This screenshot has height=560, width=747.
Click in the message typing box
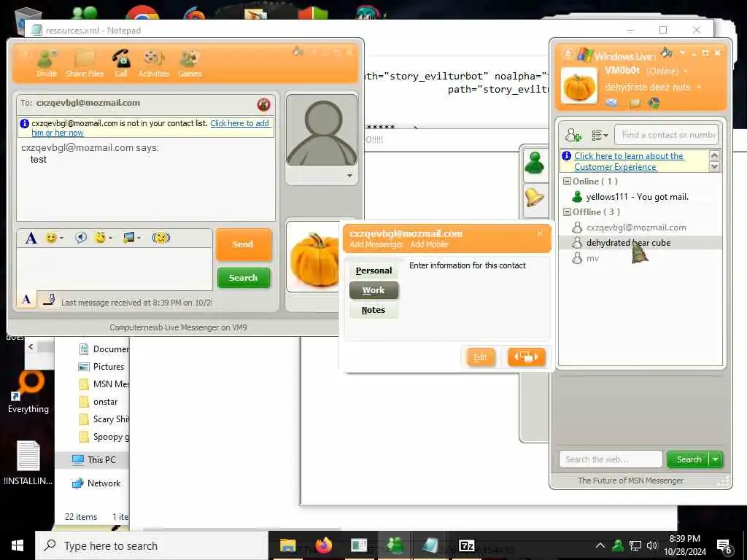point(115,268)
